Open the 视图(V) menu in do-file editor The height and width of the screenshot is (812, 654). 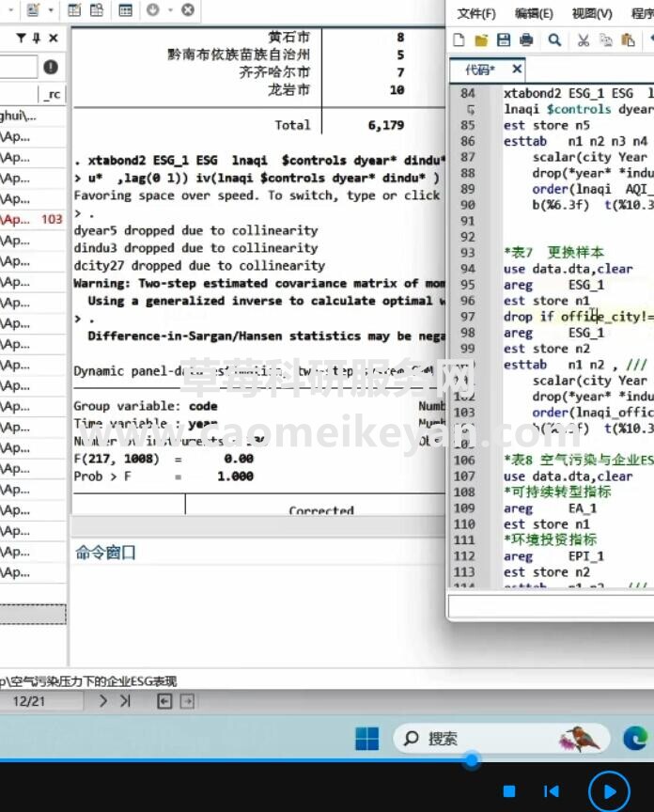coord(592,13)
